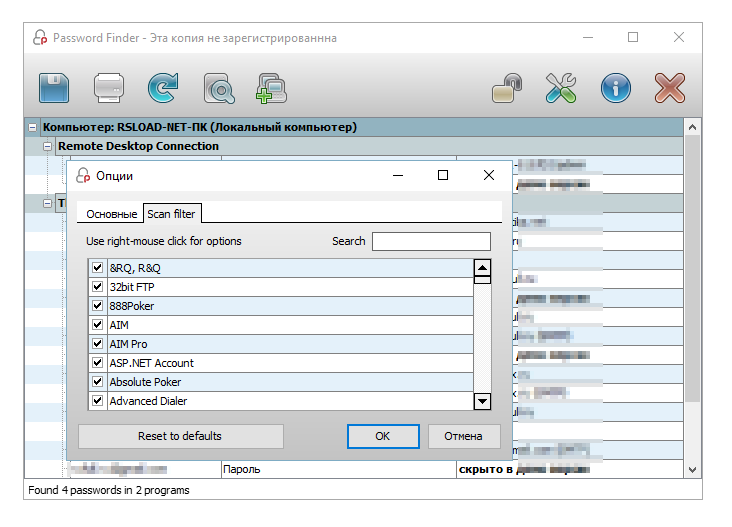Screen dimensions: 732x527
Task: Click the magnifier Search toolbar icon
Action: (x=219, y=88)
